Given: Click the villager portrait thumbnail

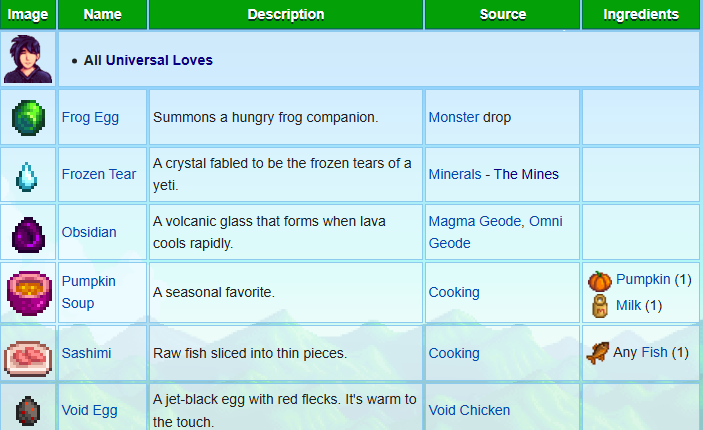Looking at the screenshot, I should (27, 60).
